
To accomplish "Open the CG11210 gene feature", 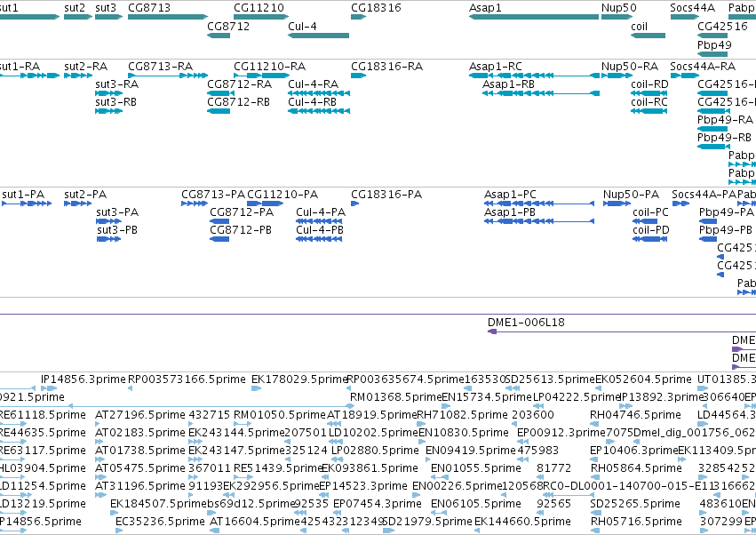I will coord(261,17).
